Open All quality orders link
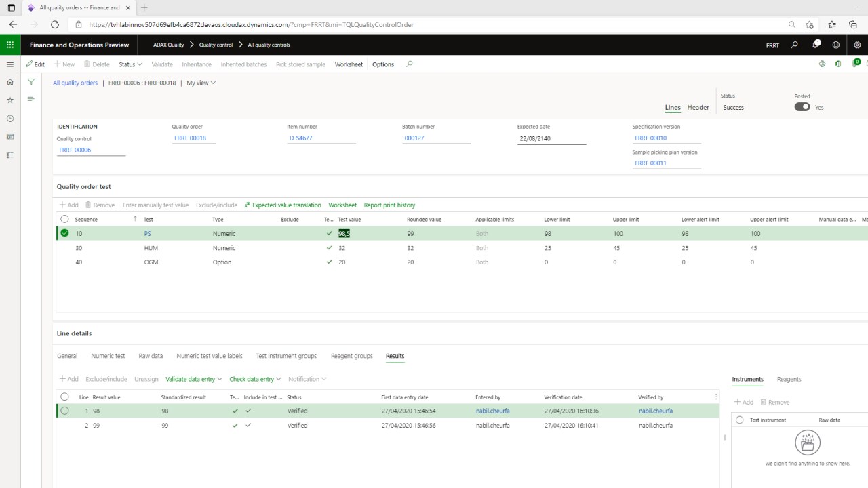Screen dimensions: 868x488 pyautogui.click(x=75, y=83)
